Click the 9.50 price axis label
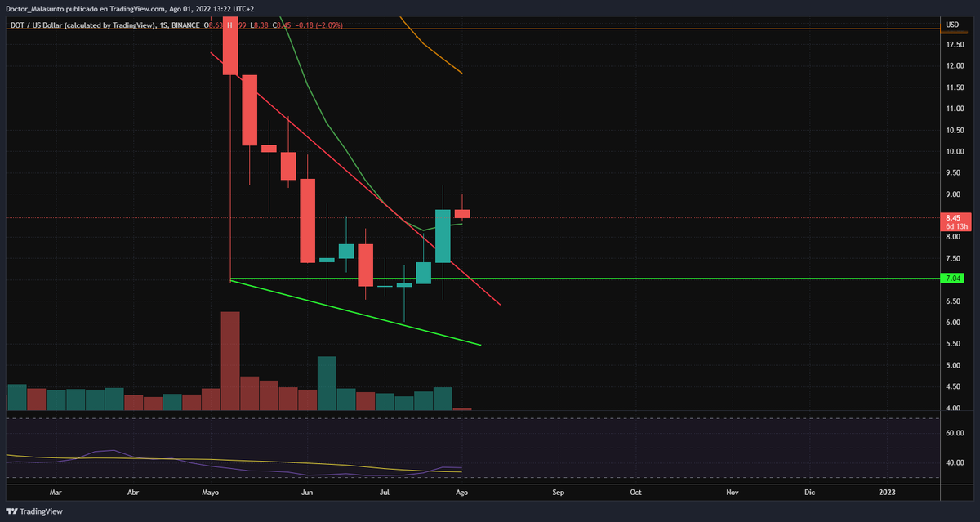The width and height of the screenshot is (980, 522). point(953,173)
